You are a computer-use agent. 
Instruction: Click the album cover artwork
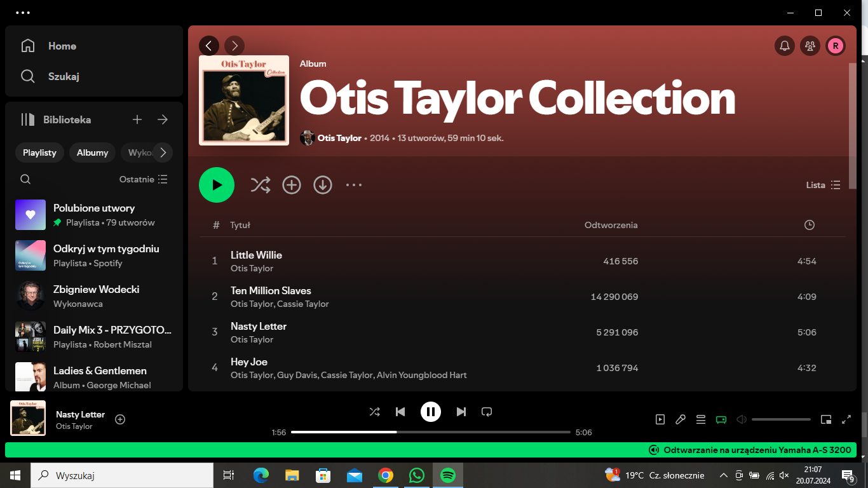244,100
